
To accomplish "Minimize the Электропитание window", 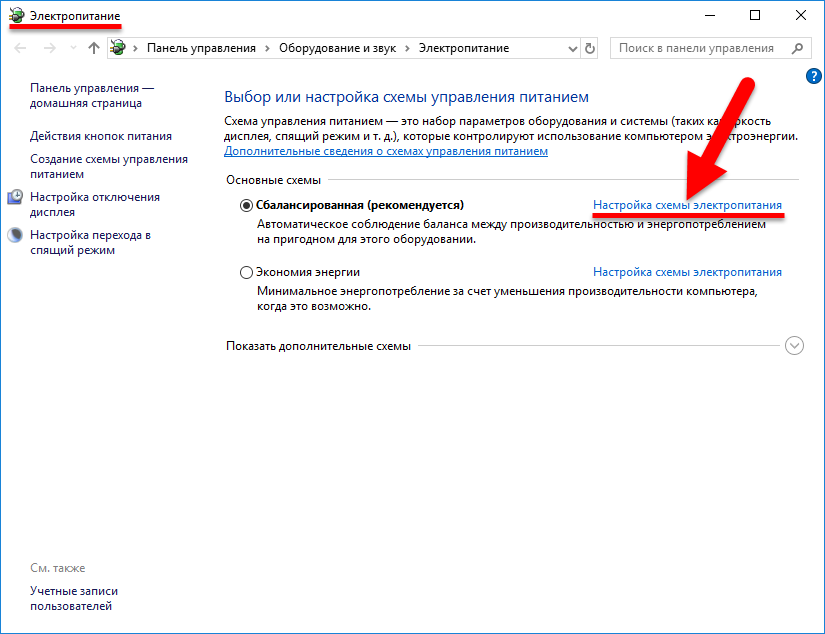I will point(710,15).
